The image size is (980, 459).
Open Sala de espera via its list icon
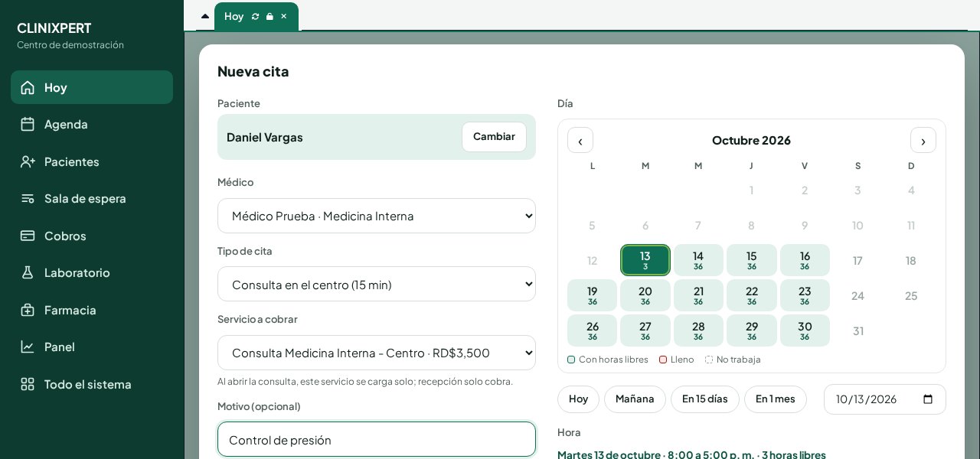(x=28, y=198)
